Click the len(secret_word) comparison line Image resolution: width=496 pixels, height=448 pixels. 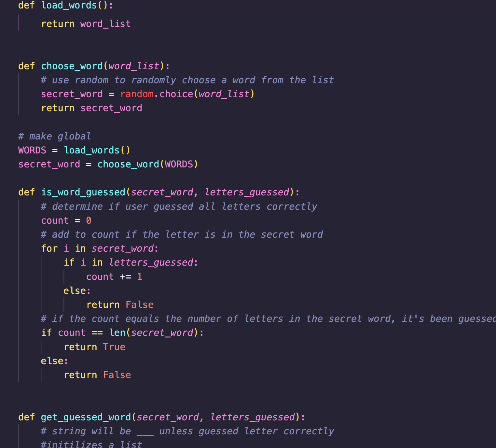122,333
